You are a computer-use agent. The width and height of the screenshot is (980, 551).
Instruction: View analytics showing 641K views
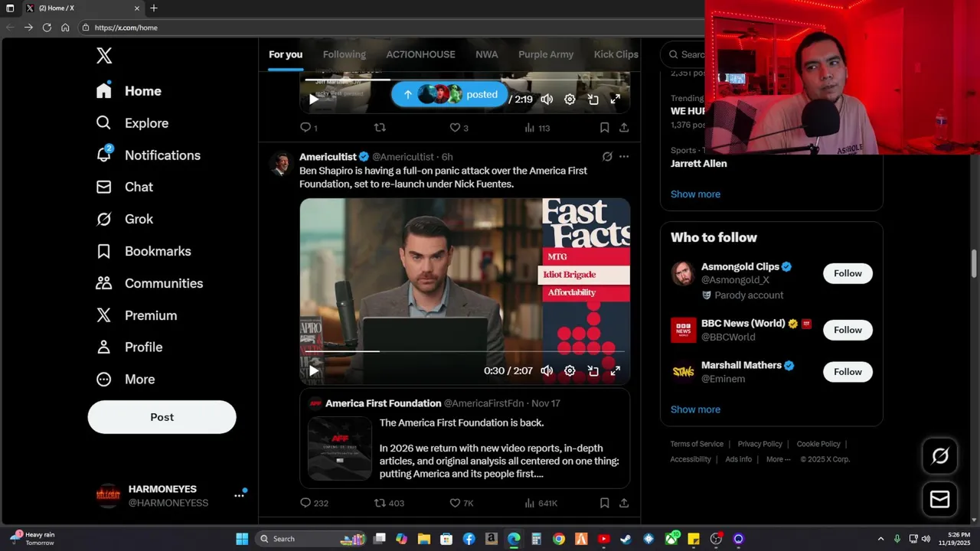coord(541,503)
